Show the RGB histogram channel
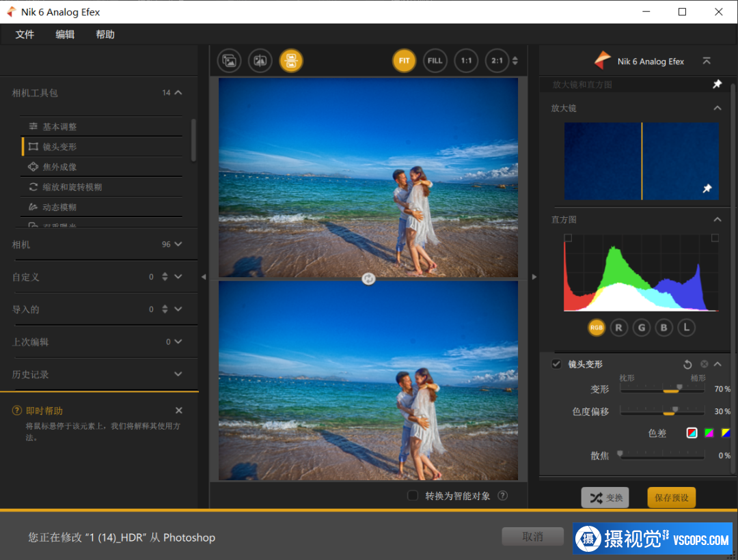 click(x=597, y=328)
